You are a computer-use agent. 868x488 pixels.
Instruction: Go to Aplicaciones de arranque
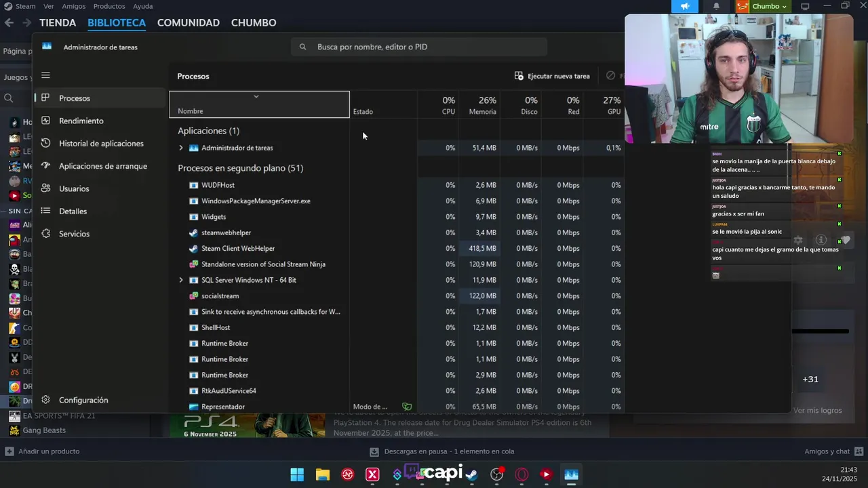pos(101,166)
